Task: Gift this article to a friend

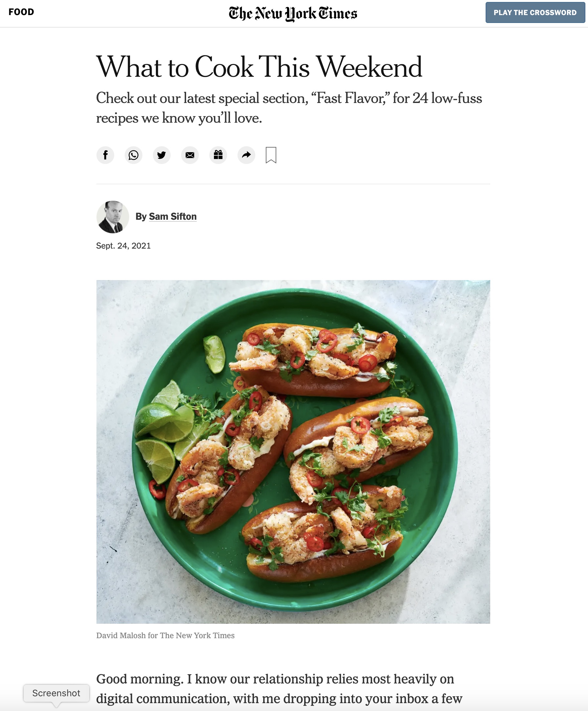Action: pos(218,155)
